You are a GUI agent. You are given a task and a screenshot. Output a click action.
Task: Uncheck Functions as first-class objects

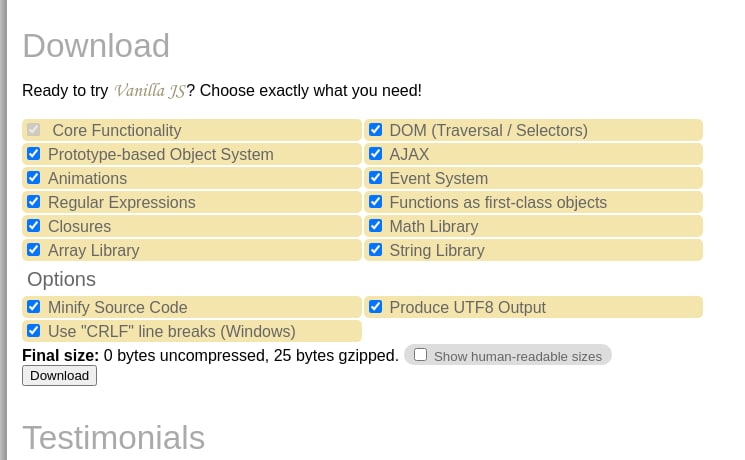(375, 201)
